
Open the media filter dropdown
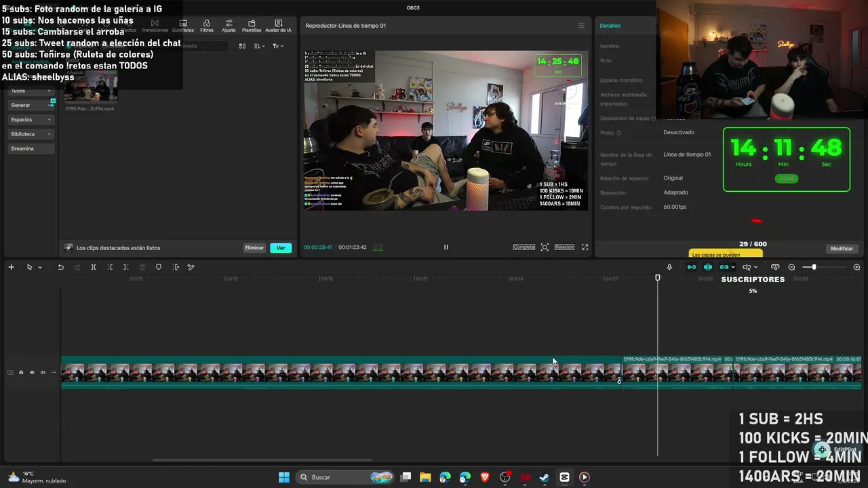tap(278, 46)
